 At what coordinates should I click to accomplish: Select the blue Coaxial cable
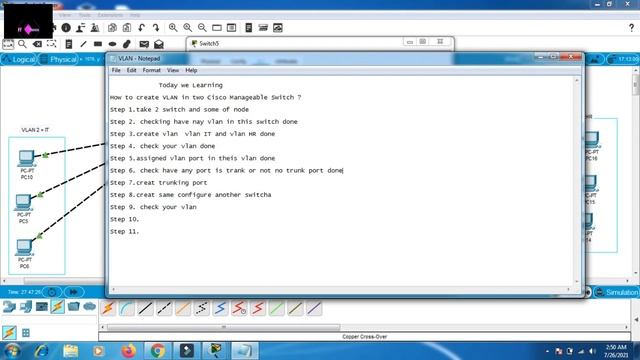pos(220,308)
